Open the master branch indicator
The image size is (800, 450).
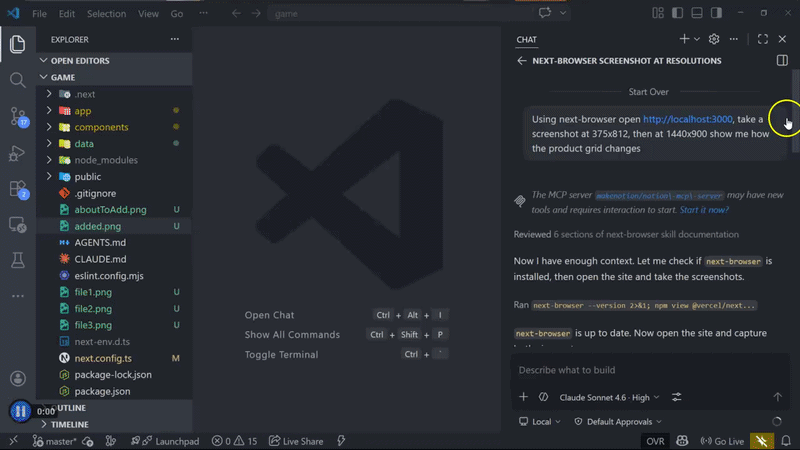pos(54,441)
